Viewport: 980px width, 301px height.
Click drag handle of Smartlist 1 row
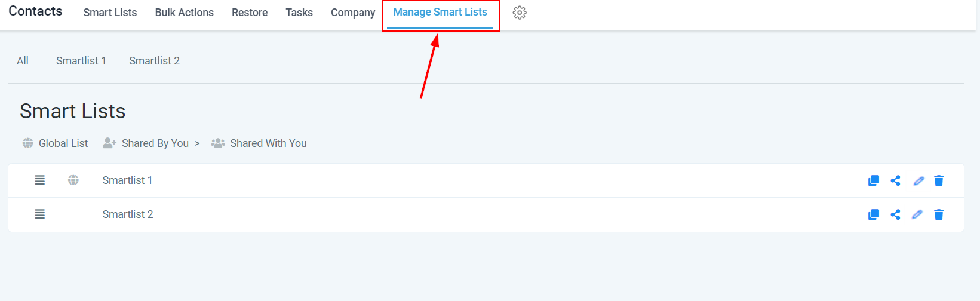click(x=40, y=180)
